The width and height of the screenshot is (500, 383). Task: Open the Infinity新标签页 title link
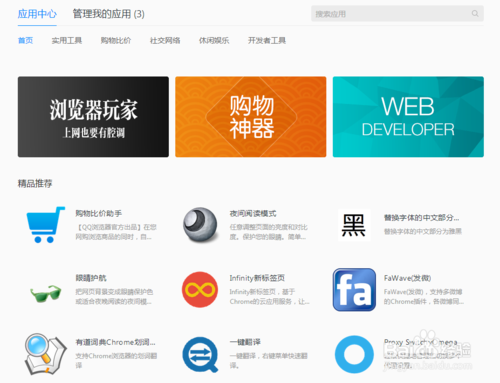[257, 278]
